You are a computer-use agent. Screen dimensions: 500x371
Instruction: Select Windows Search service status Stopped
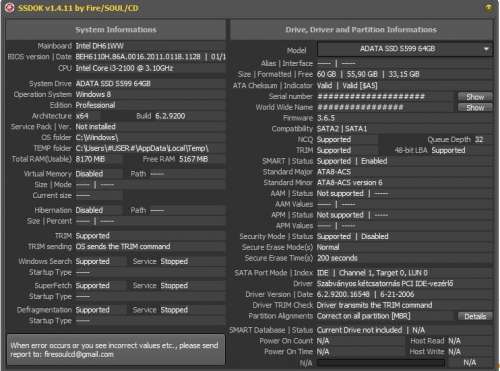click(174, 261)
